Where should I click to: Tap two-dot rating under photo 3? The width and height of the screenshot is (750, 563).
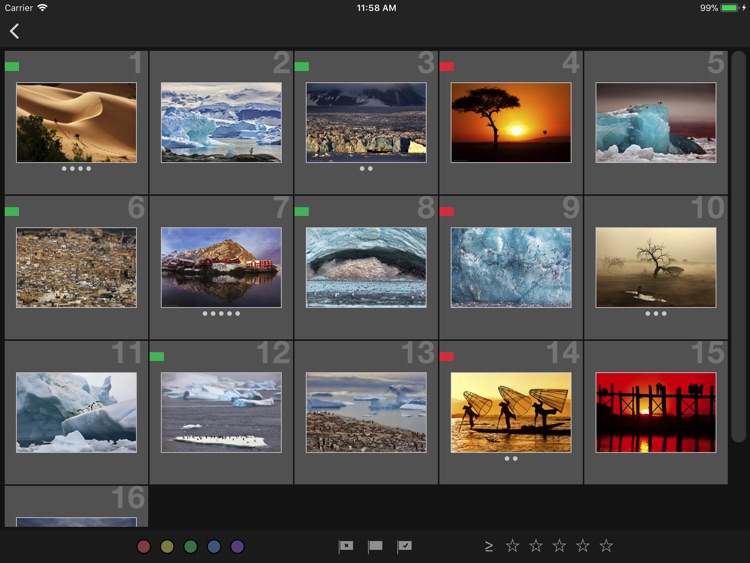(x=366, y=168)
